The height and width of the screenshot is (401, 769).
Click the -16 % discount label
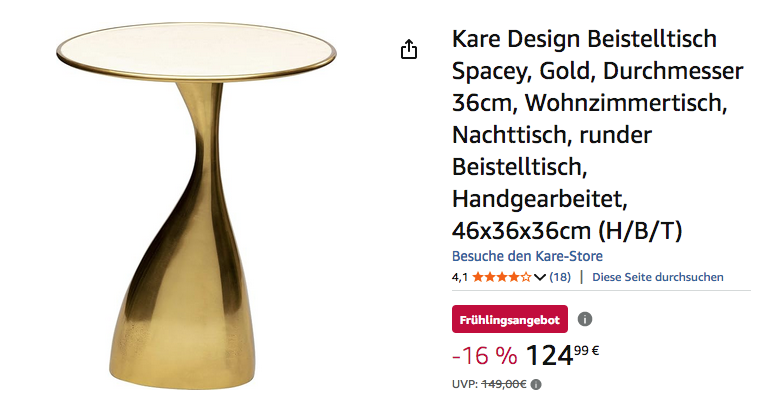[x=485, y=355]
